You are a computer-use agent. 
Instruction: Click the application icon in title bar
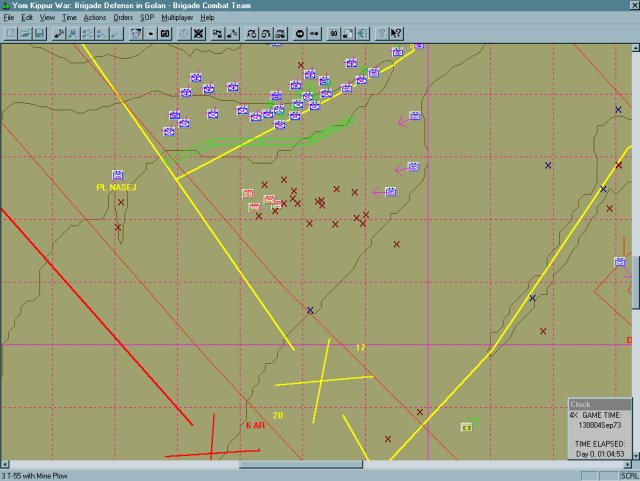click(6, 5)
